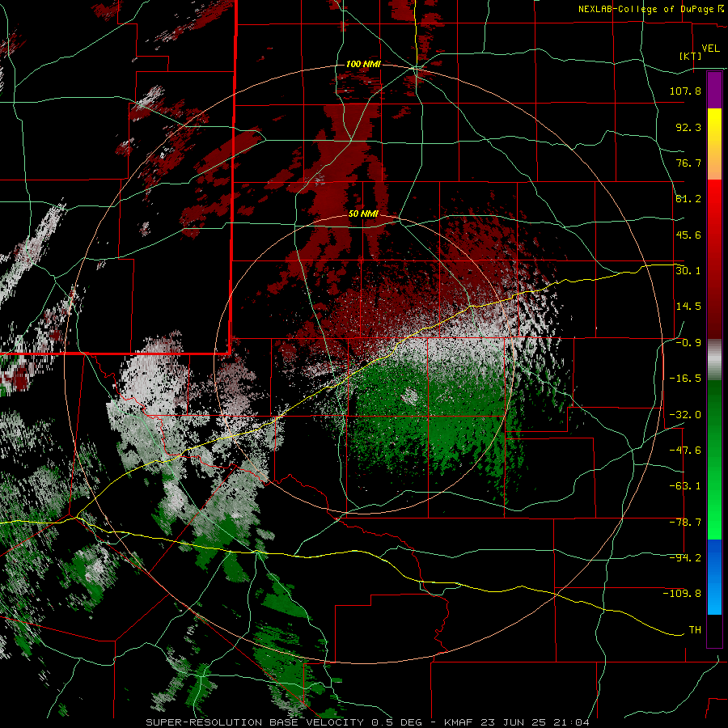The image size is (728, 728).
Task: Click the 92.3 legend value
Action: (688, 127)
